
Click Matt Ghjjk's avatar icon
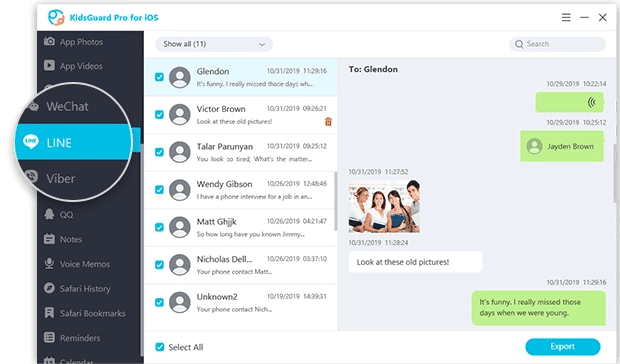pos(180,227)
